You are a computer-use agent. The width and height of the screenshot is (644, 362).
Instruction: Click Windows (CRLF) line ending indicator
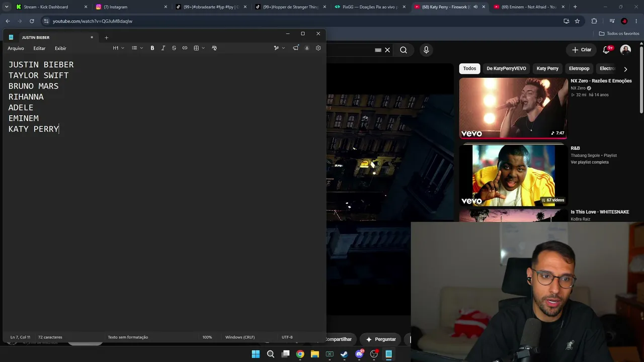pos(240,337)
